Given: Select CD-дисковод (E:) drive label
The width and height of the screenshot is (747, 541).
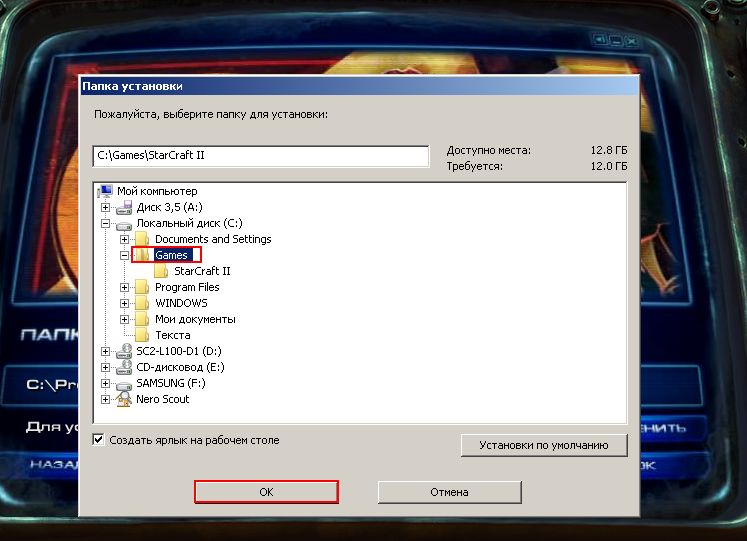Looking at the screenshot, I should click(180, 367).
